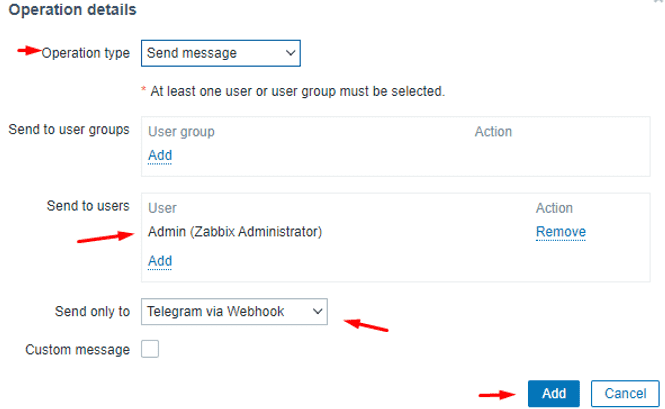Close the dialog with the top-right X
The height and width of the screenshot is (409, 665).
659,1
